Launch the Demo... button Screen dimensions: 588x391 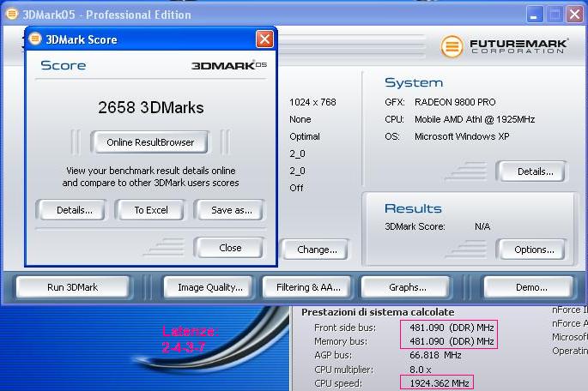[530, 287]
